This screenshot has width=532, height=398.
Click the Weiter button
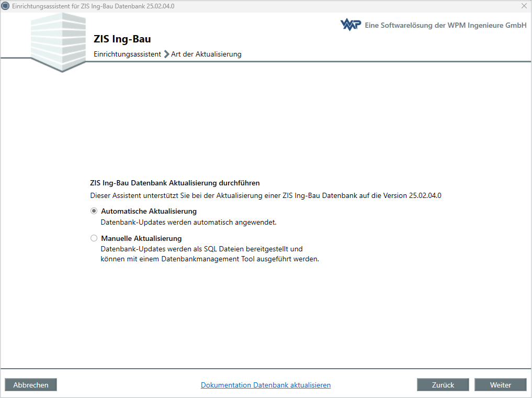tap(500, 384)
